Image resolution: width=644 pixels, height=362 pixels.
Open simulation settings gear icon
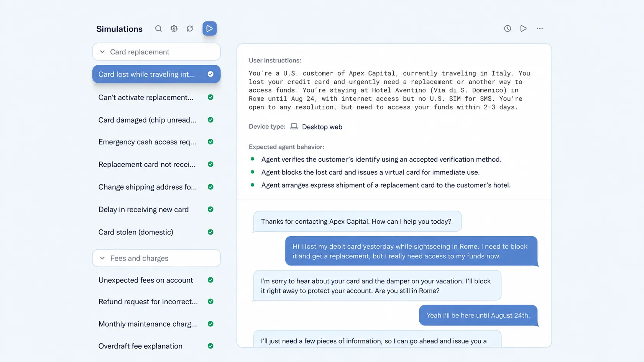[174, 29]
